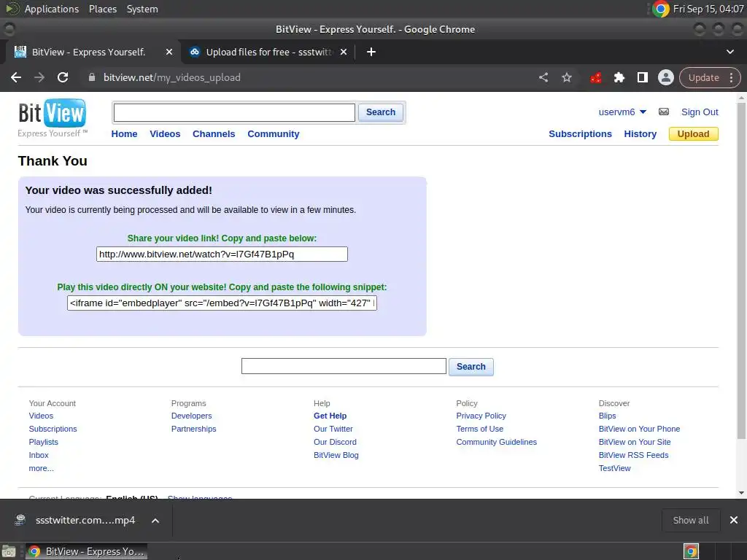Viewport: 747px width, 560px height.
Task: Open Playlists footer link
Action: (43, 442)
